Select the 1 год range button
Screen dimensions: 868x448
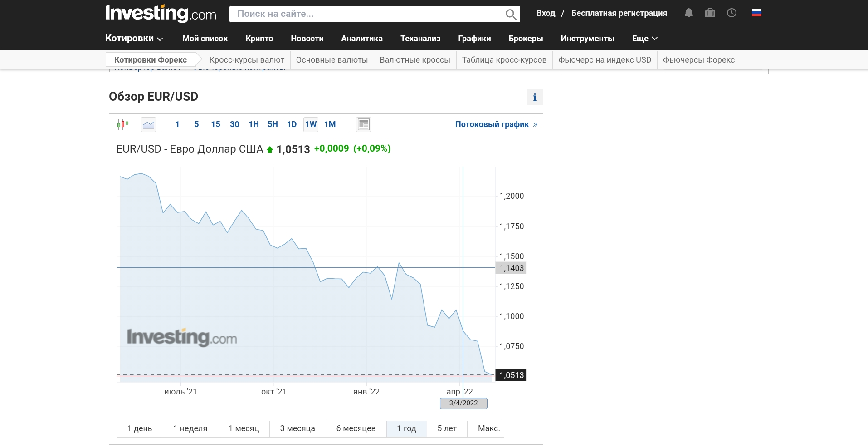click(407, 428)
